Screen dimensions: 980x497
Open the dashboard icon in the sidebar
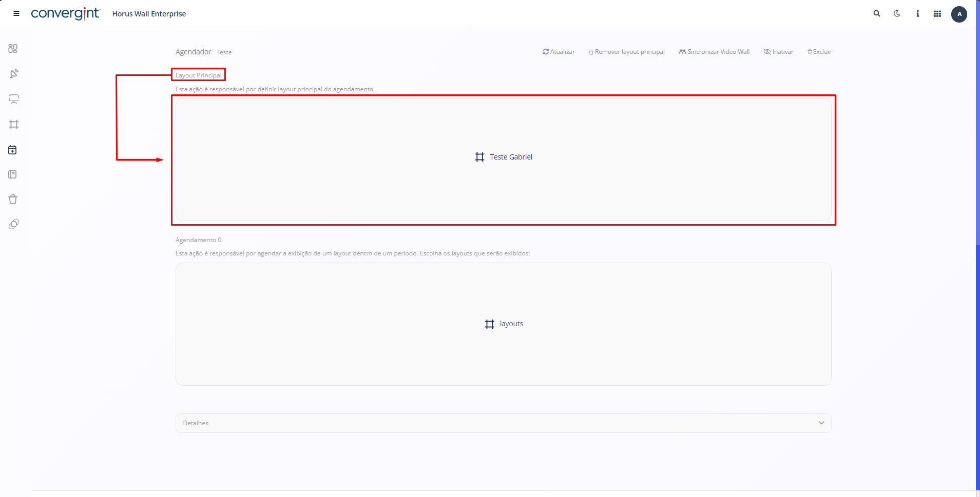point(13,49)
